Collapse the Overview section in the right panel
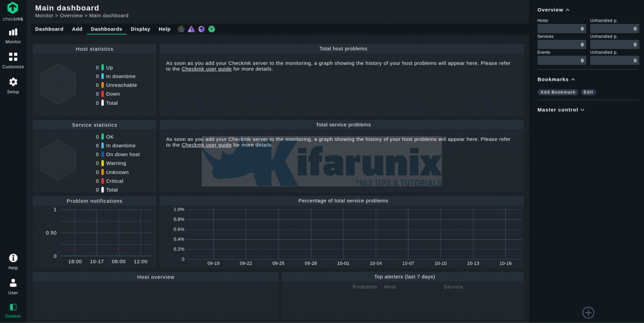 point(568,10)
